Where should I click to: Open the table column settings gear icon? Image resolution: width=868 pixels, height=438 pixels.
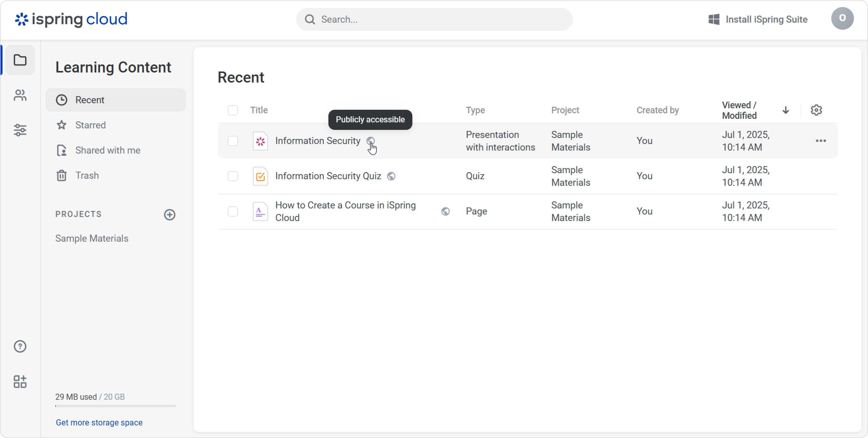[x=816, y=110]
